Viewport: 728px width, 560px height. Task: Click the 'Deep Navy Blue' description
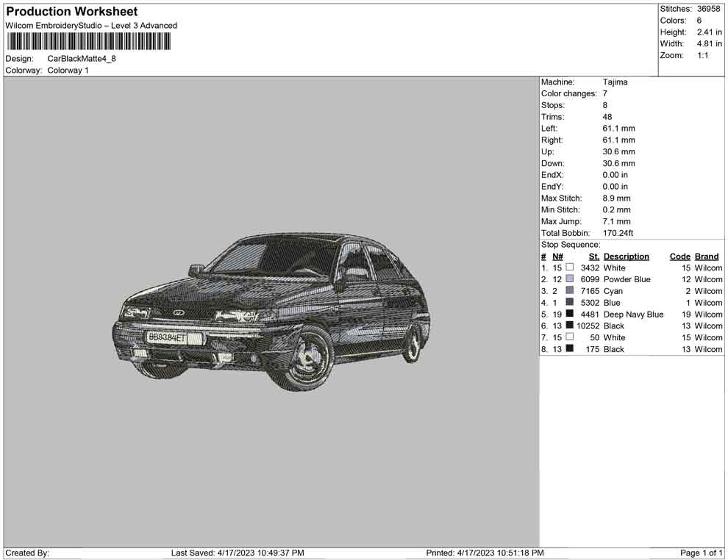633,314
